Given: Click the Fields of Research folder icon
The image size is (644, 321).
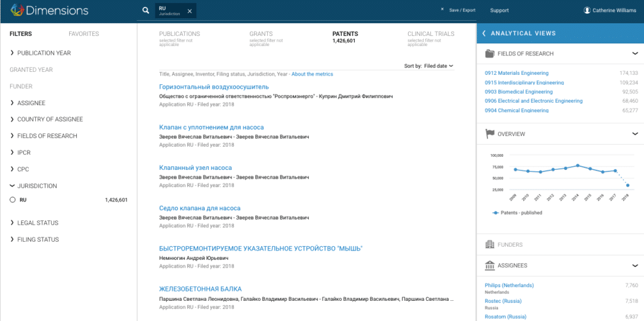Looking at the screenshot, I should [x=490, y=54].
